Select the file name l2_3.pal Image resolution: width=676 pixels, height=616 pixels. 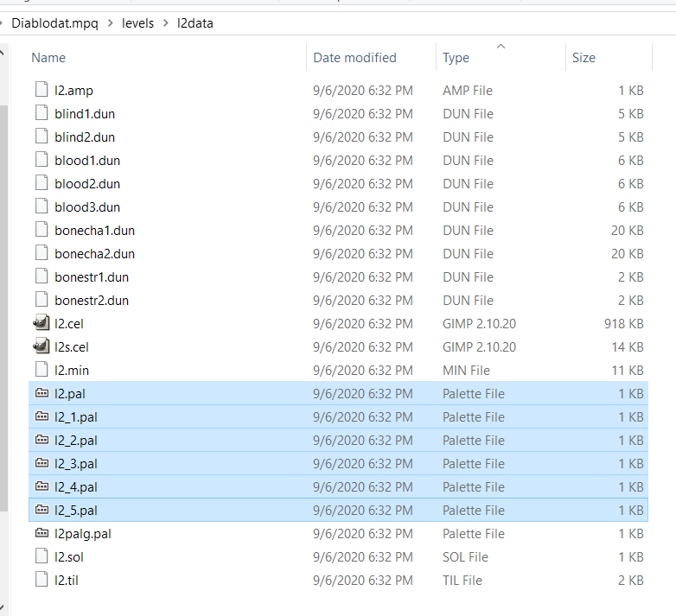(75, 463)
